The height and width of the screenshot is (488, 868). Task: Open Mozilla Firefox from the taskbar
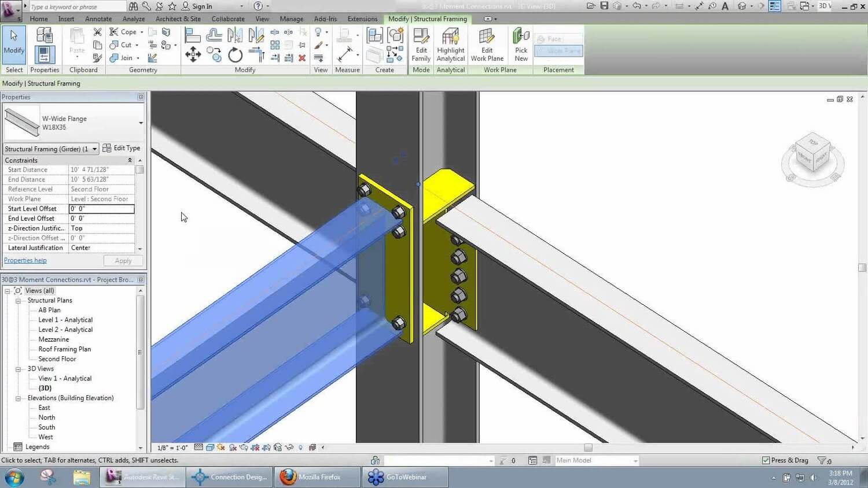[316, 477]
